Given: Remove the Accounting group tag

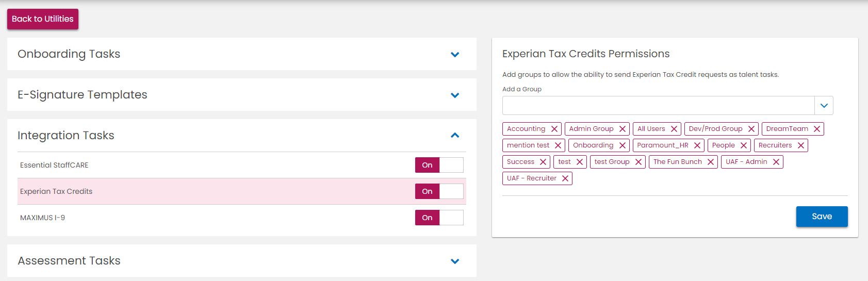Looking at the screenshot, I should pos(554,129).
